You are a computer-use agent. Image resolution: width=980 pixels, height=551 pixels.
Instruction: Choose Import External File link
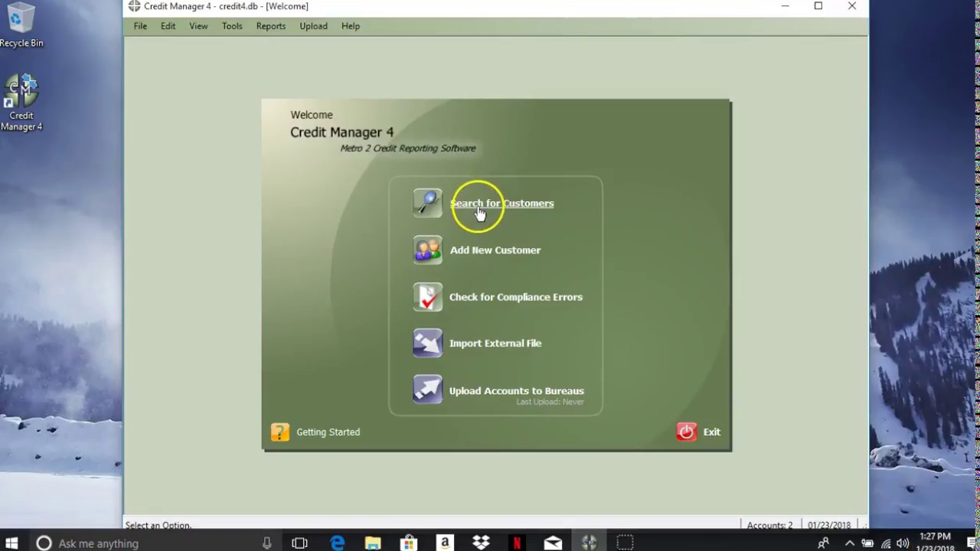(x=495, y=344)
